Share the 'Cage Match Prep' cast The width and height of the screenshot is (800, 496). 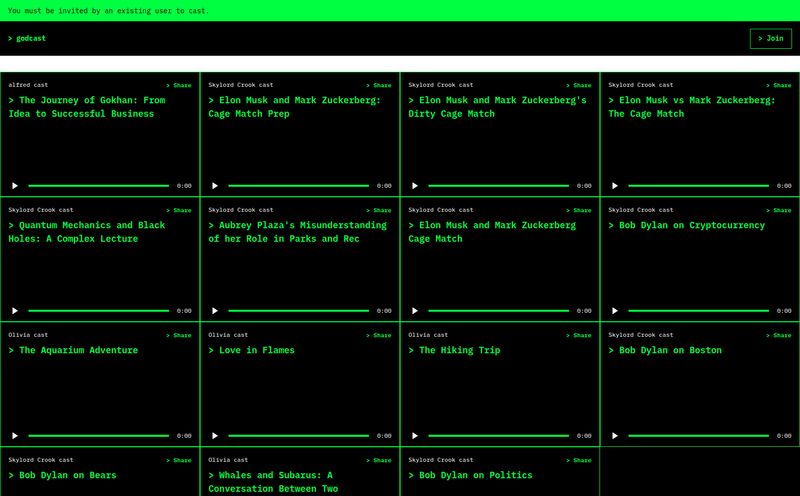(x=379, y=85)
